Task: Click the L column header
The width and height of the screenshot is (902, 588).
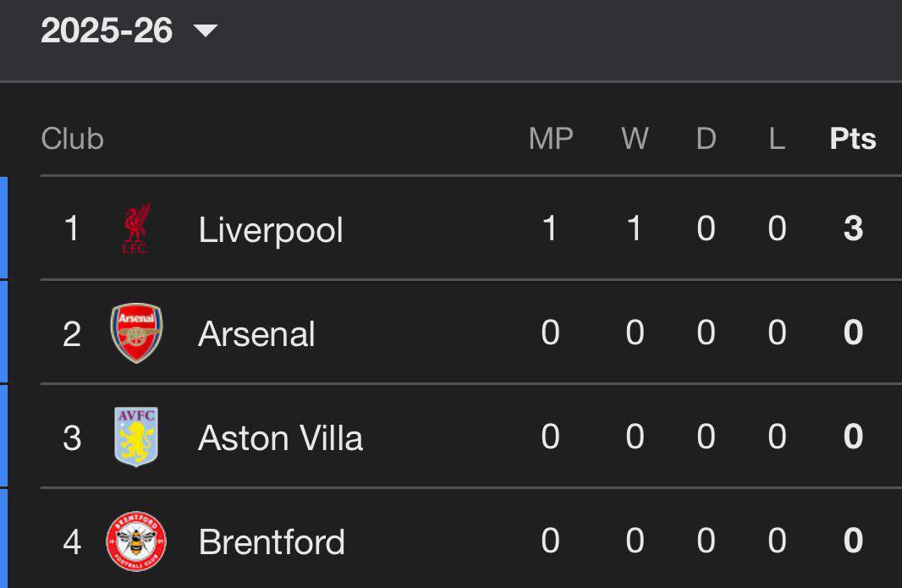Action: 777,139
